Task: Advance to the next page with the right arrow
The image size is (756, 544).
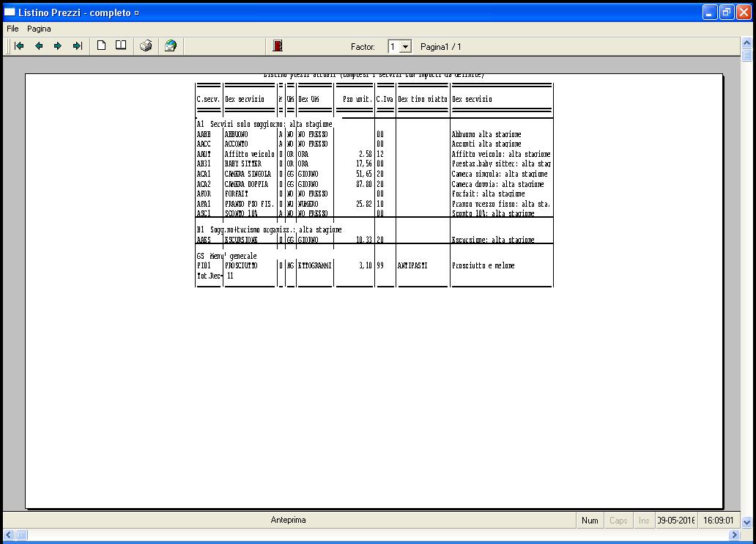Action: coord(58,46)
